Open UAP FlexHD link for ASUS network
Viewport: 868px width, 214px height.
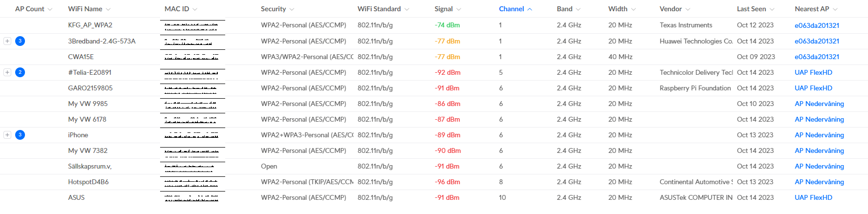point(813,197)
